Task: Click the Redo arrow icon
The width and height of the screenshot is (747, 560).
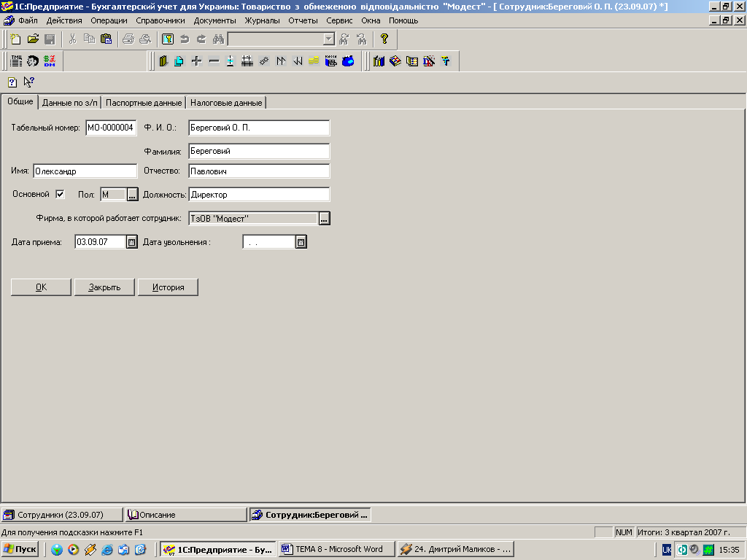Action: (201, 39)
